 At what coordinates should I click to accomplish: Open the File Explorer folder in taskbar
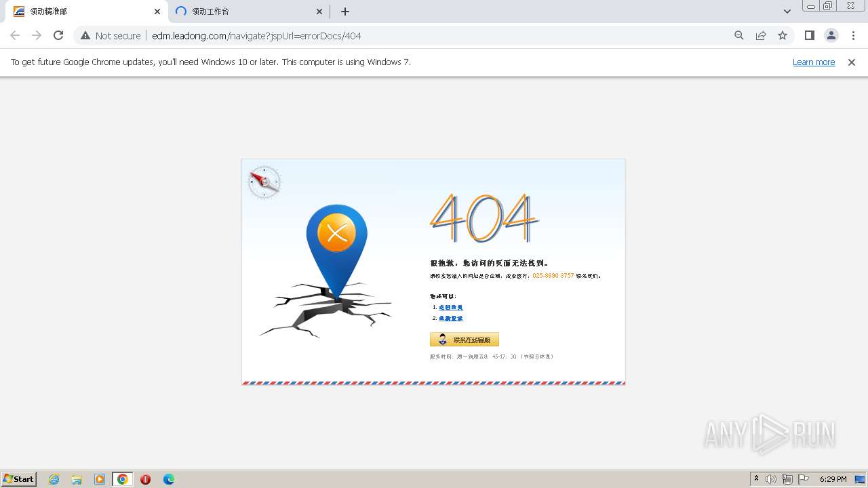coord(77,479)
